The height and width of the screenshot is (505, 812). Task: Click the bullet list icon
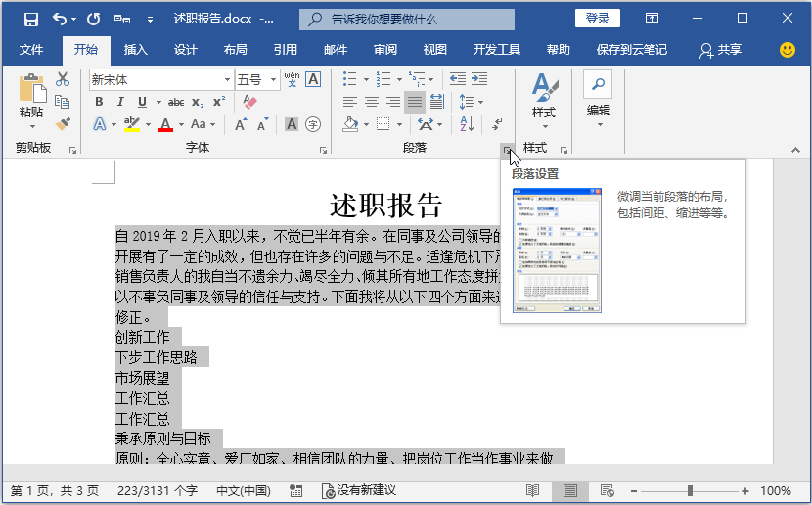tap(350, 79)
